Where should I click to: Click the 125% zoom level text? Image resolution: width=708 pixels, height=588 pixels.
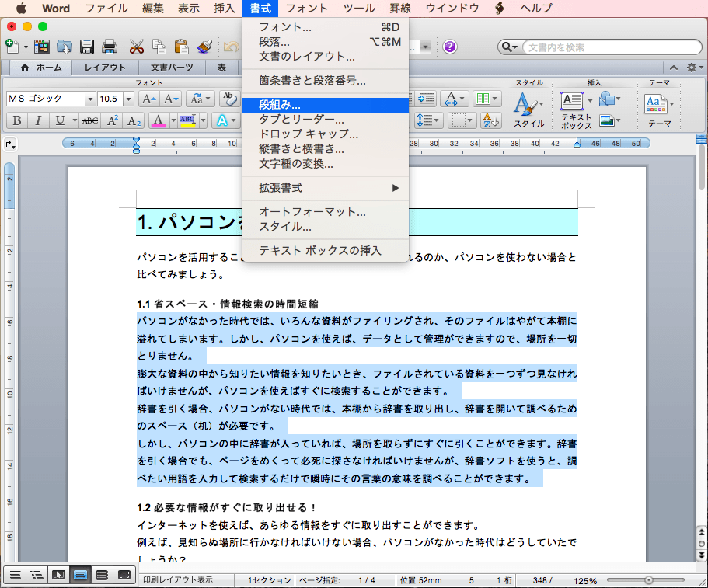(x=585, y=580)
